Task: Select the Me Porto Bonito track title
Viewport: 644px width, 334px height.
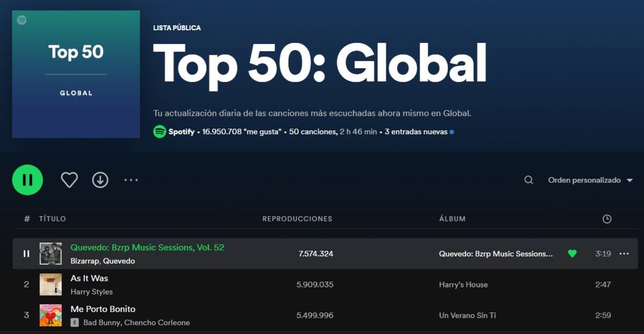Action: pos(103,309)
